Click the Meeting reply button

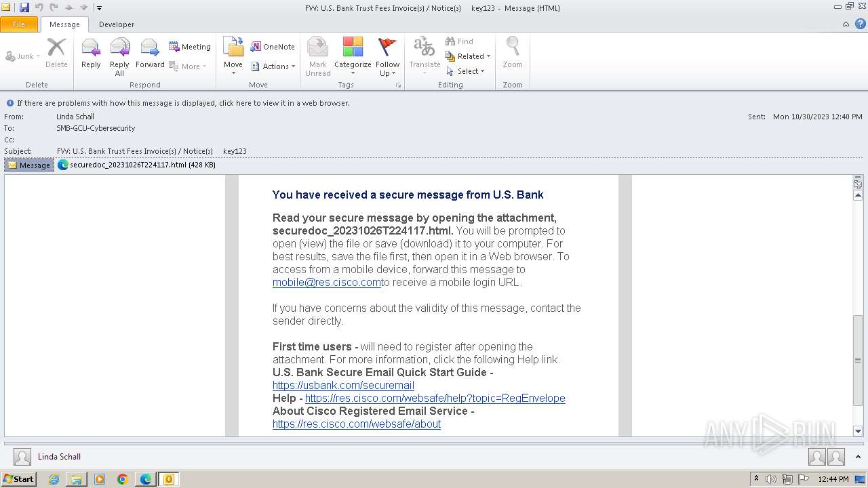coord(190,47)
